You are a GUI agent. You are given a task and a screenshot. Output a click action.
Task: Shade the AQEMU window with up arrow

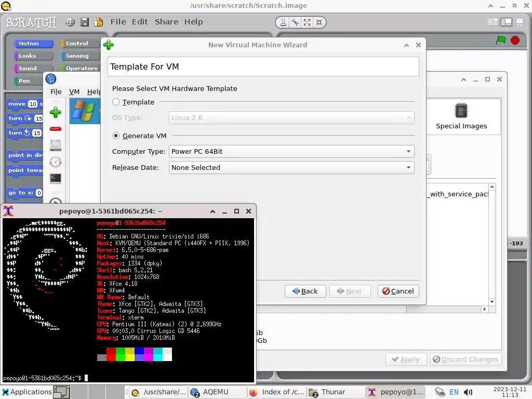[463, 79]
